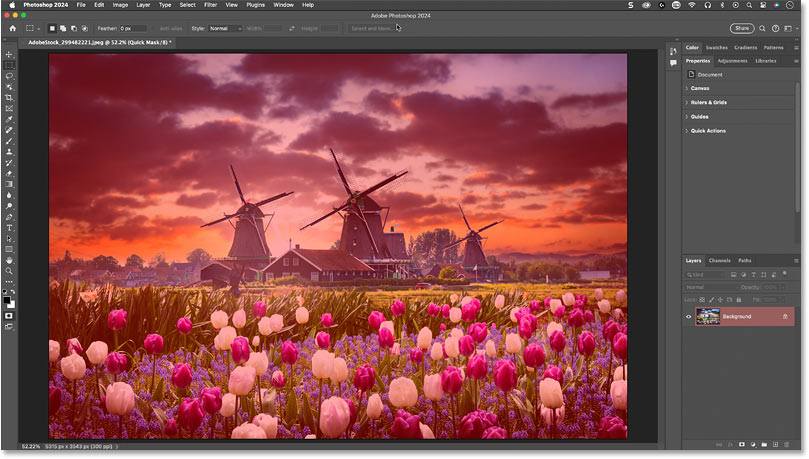The height and width of the screenshot is (459, 809).
Task: Select the Type tool
Action: pyautogui.click(x=9, y=227)
